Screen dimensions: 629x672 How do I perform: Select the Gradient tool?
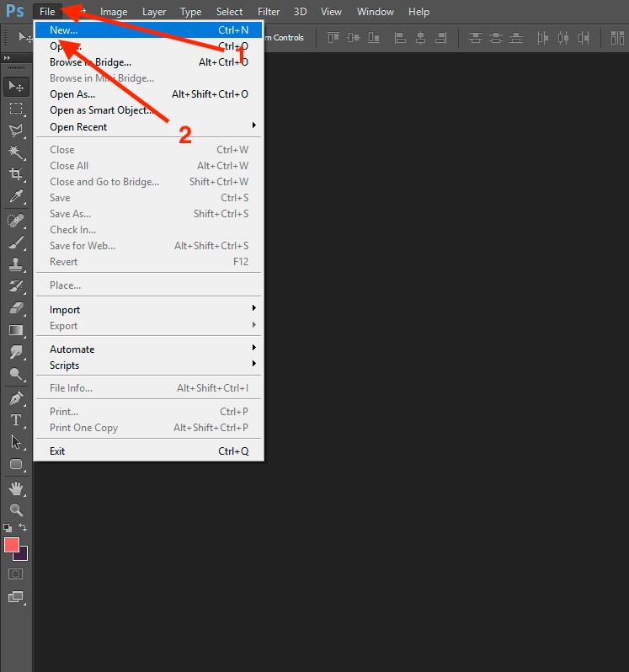[16, 330]
